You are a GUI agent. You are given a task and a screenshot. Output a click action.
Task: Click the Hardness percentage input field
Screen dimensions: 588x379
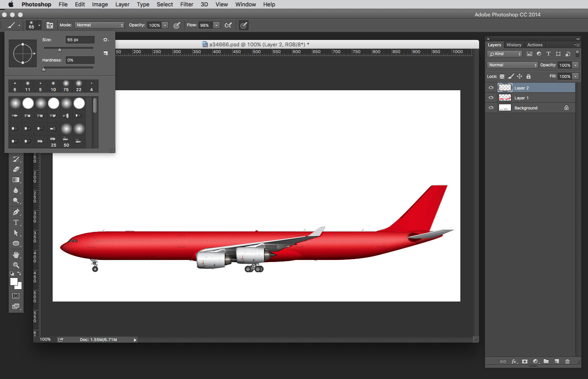[80, 60]
